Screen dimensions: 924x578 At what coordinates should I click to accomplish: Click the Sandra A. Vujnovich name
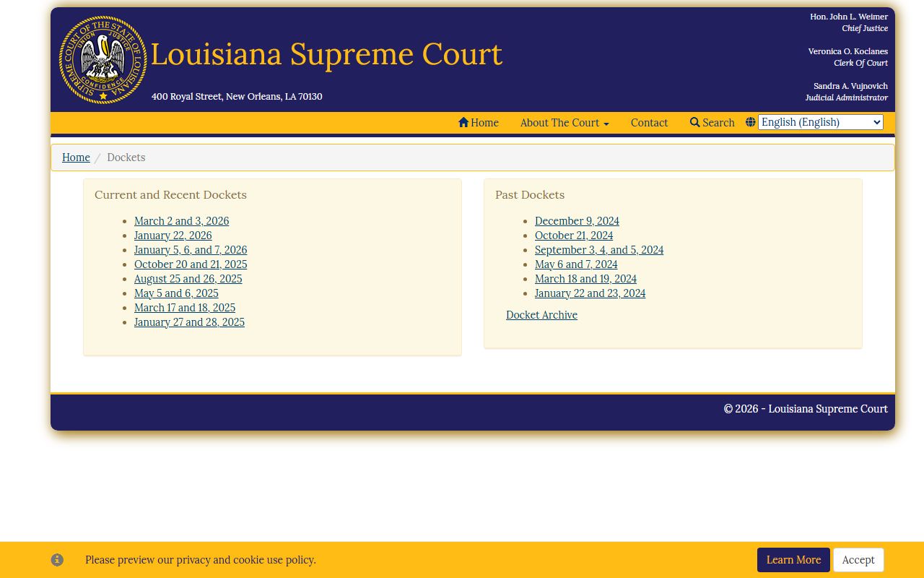[x=850, y=86]
